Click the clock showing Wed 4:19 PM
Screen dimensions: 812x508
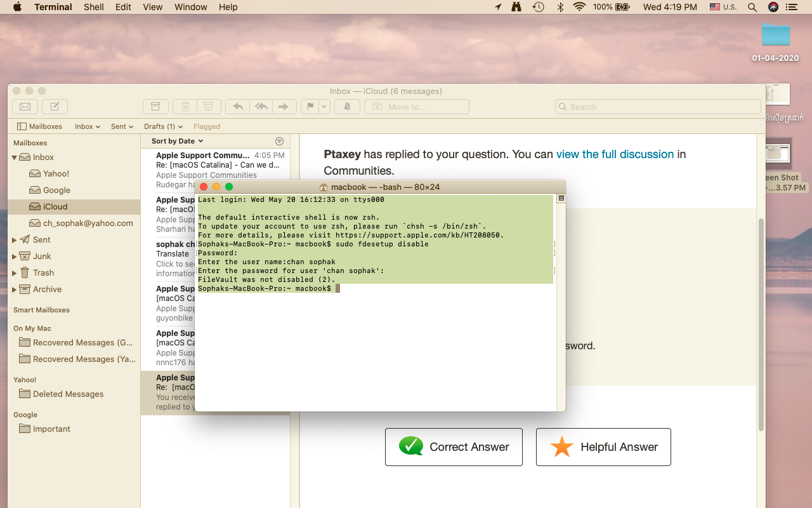tap(670, 7)
